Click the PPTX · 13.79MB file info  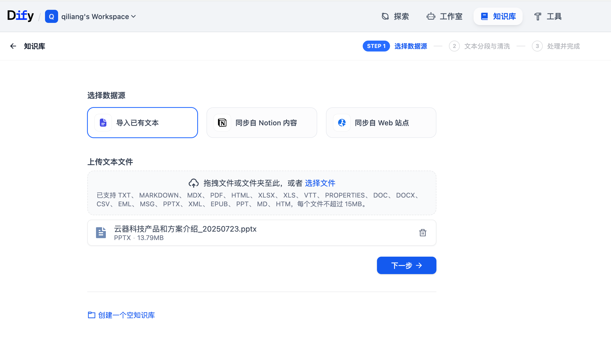tap(139, 238)
